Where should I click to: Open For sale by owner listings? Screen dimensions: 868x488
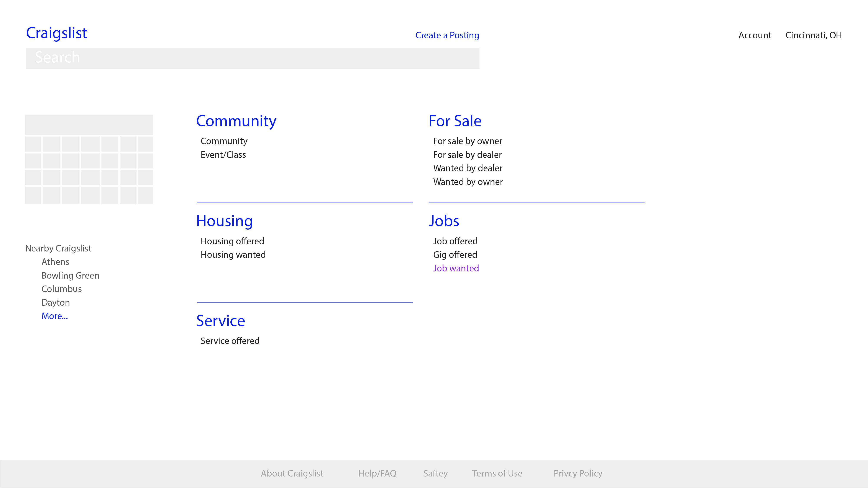point(467,141)
